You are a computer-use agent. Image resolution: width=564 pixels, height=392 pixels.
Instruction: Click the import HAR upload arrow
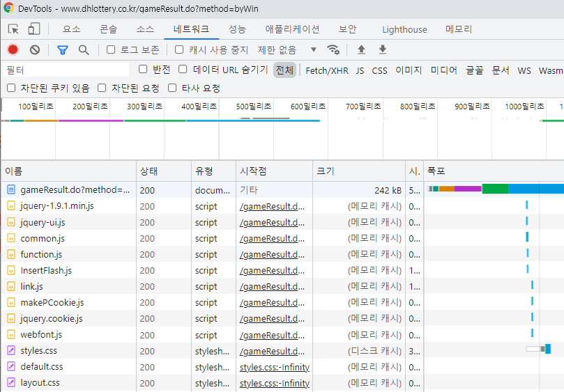pos(361,49)
